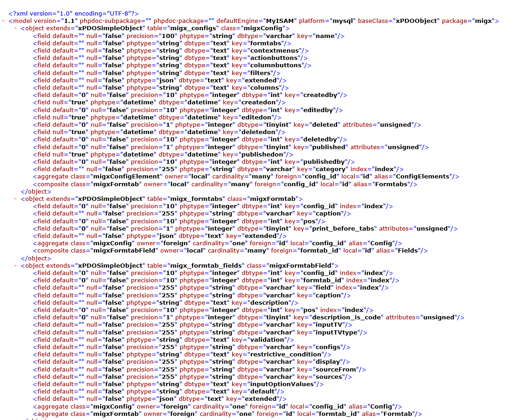Image resolution: width=532 pixels, height=420 pixels.
Task: Collapse the migxFormtabField object node
Action: [x=16, y=266]
